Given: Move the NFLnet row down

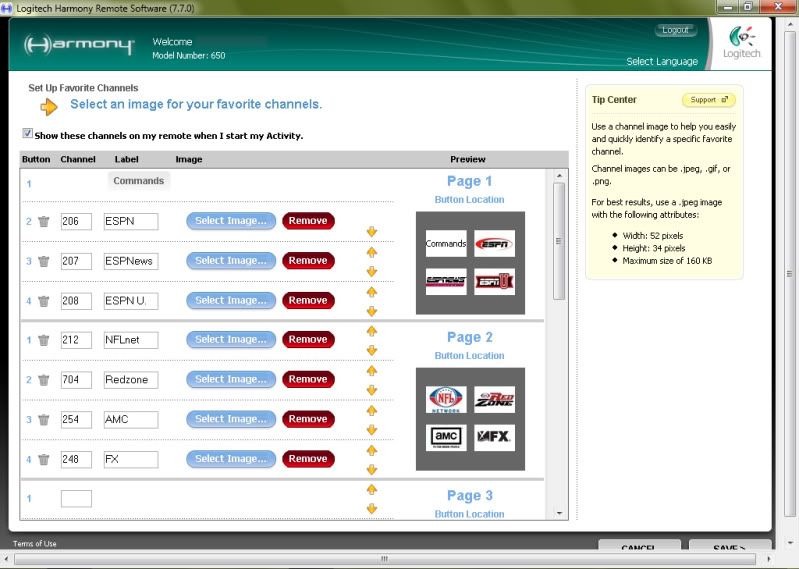Looking at the screenshot, I should point(372,350).
